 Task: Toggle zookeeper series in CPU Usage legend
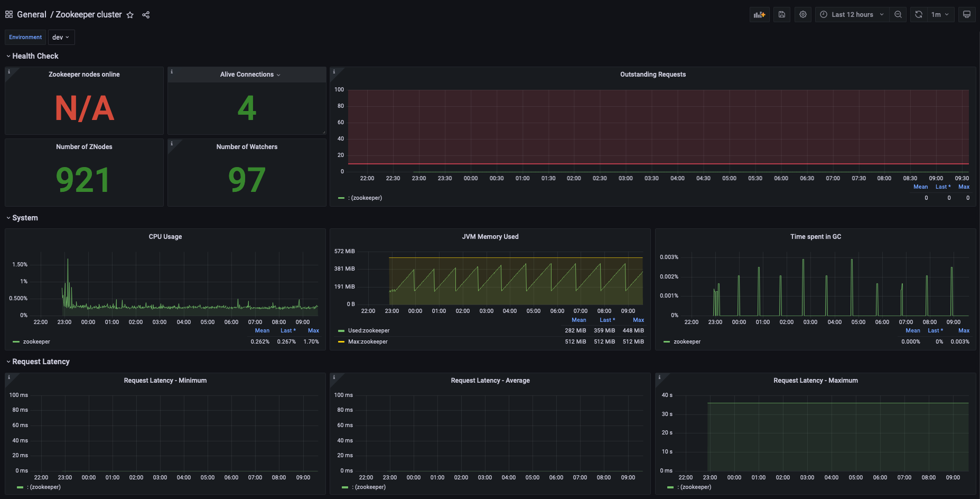tap(36, 342)
